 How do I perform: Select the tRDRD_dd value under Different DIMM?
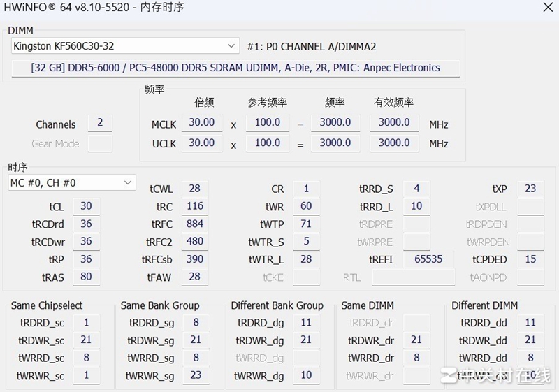point(530,323)
